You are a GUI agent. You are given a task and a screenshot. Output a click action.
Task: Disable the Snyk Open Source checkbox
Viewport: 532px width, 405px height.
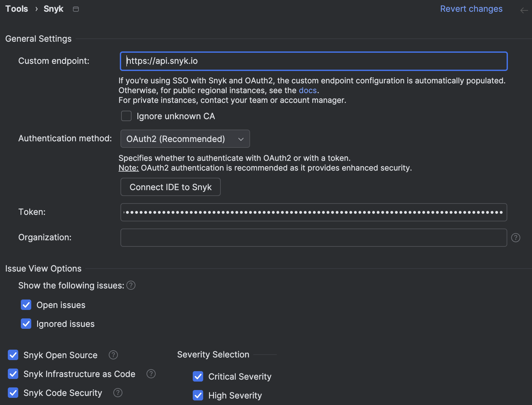13,355
